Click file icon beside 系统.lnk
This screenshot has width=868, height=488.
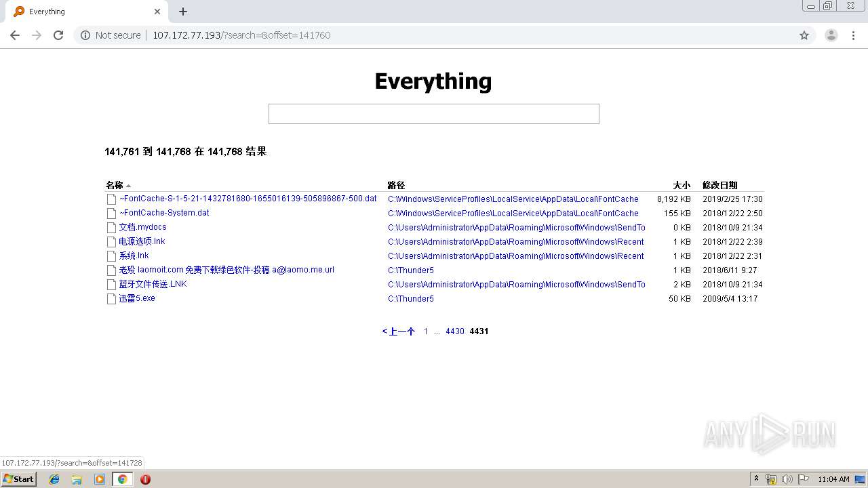coord(111,256)
